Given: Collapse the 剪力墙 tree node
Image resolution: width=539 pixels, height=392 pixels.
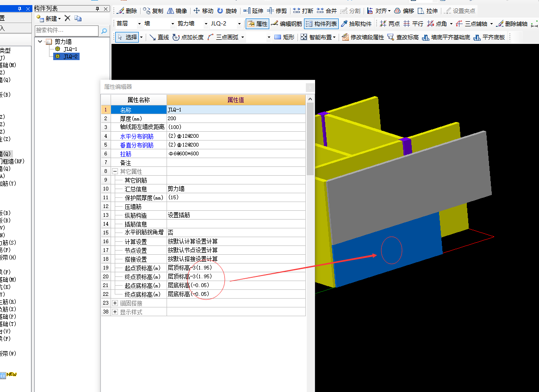Looking at the screenshot, I should (40, 42).
